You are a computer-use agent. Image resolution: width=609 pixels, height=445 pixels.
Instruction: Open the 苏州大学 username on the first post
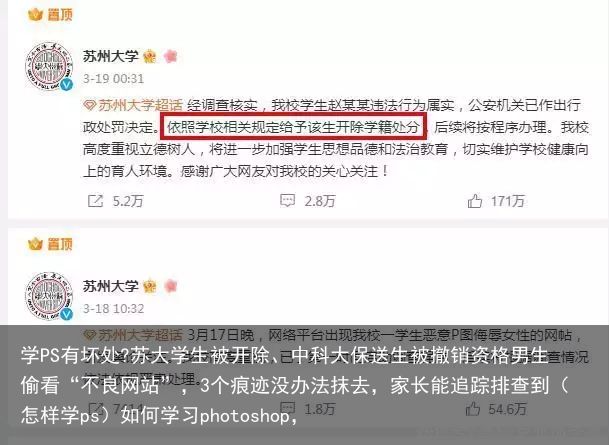pos(111,57)
